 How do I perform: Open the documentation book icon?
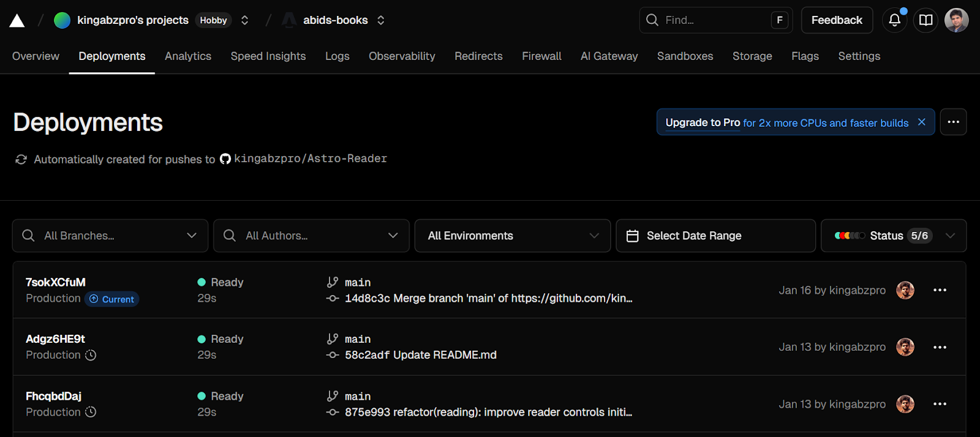tap(925, 20)
